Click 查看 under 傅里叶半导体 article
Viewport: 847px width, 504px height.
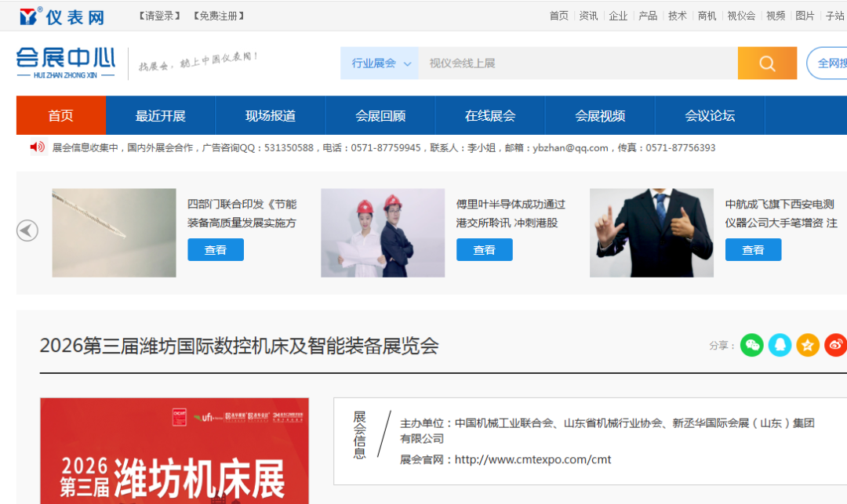485,250
